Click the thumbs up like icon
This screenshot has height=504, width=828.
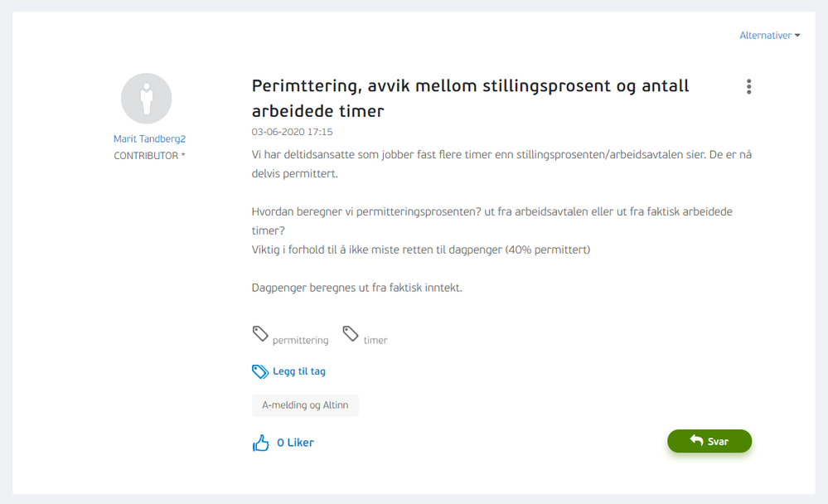tap(261, 442)
